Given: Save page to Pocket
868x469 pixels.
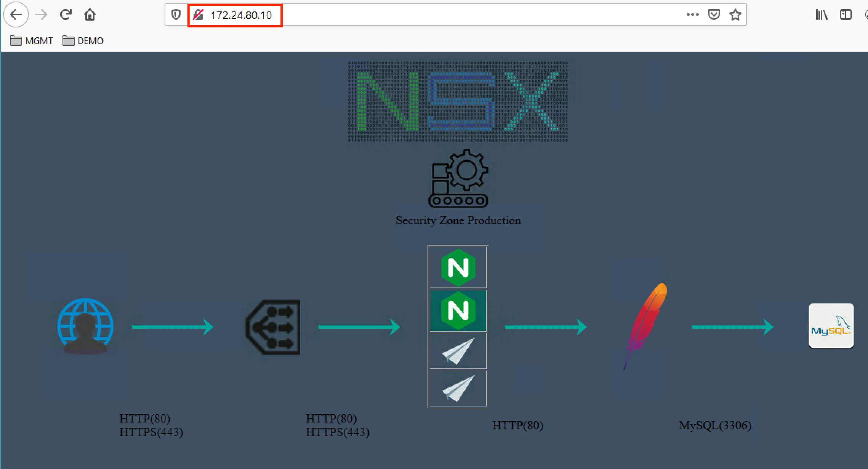Looking at the screenshot, I should pyautogui.click(x=714, y=15).
